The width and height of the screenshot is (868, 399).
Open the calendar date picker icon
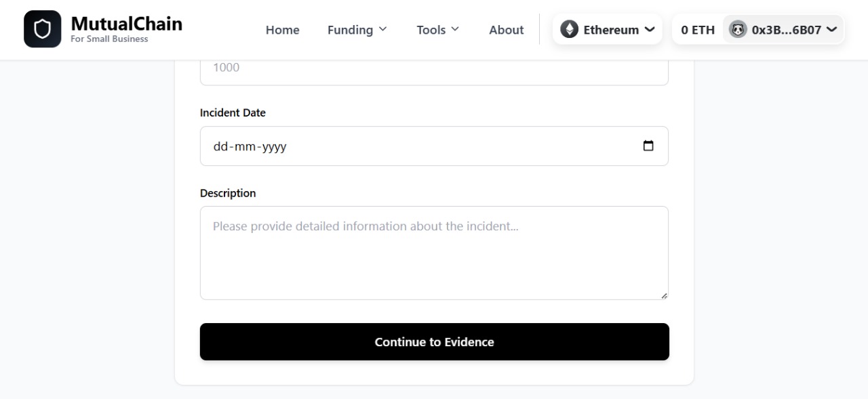(x=648, y=146)
